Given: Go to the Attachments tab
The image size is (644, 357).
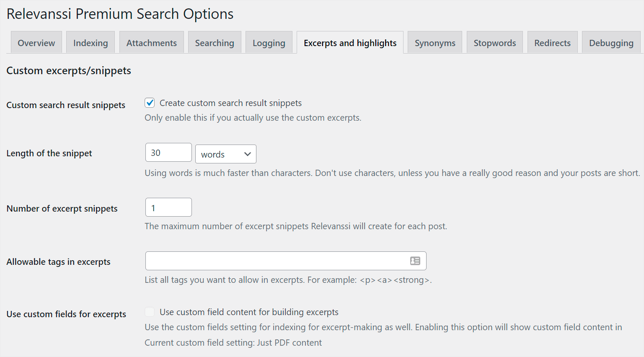Looking at the screenshot, I should pos(152,43).
